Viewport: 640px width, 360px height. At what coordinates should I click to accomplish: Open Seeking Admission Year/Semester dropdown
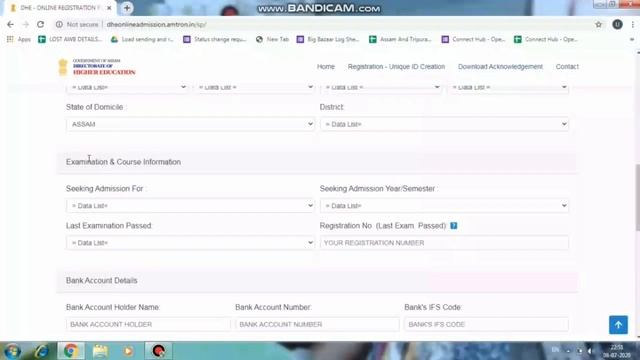click(444, 206)
